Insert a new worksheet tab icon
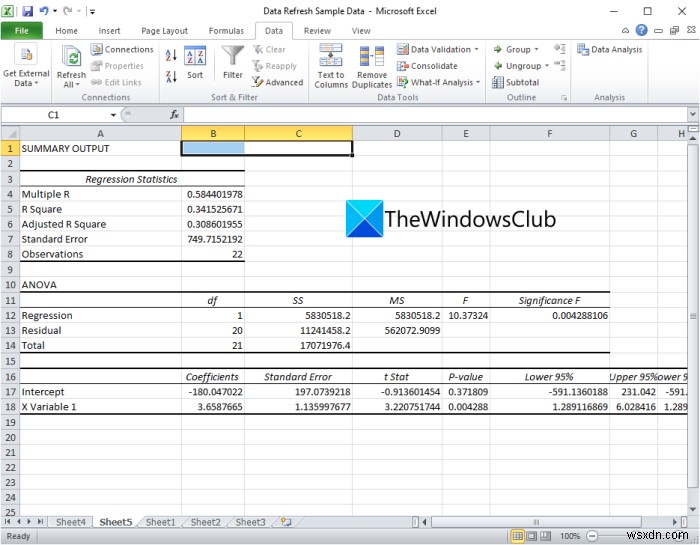Viewport: 700px width, 545px height. pyautogui.click(x=286, y=522)
